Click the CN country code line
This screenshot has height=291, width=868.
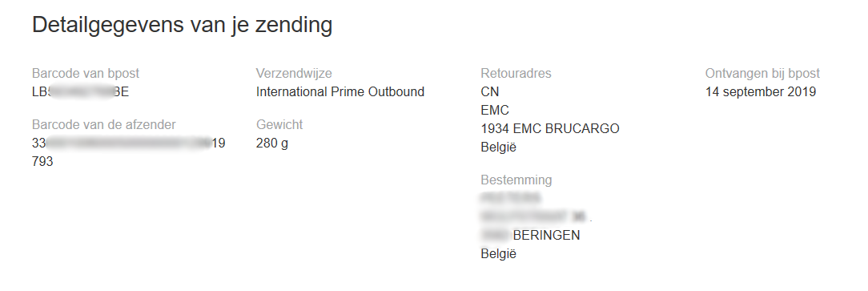pyautogui.click(x=490, y=92)
